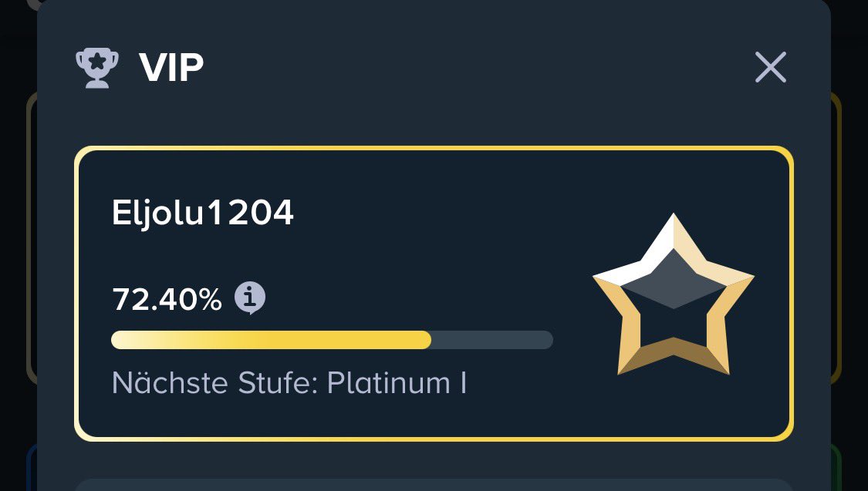This screenshot has width=868, height=491.
Task: Click the gold star rank badge
Action: [x=673, y=294]
